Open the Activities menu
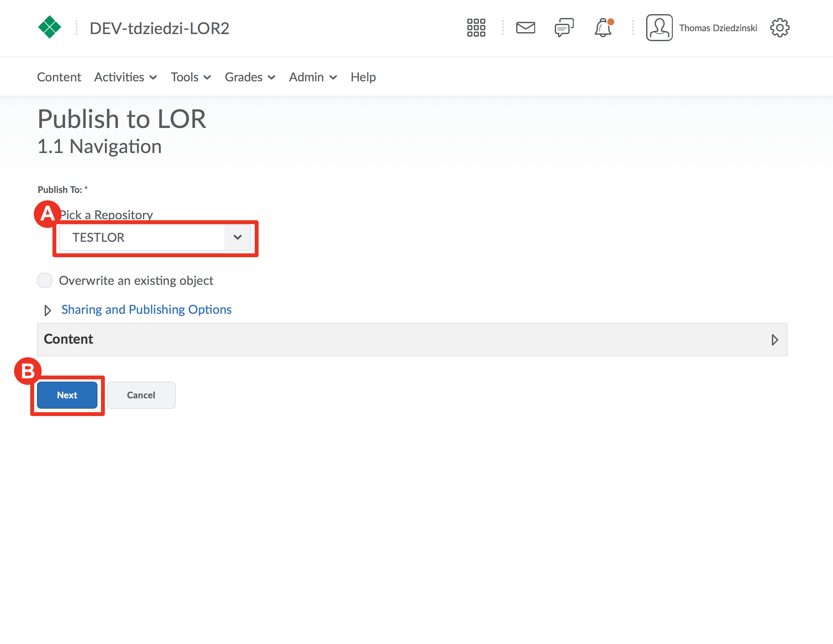 [125, 77]
